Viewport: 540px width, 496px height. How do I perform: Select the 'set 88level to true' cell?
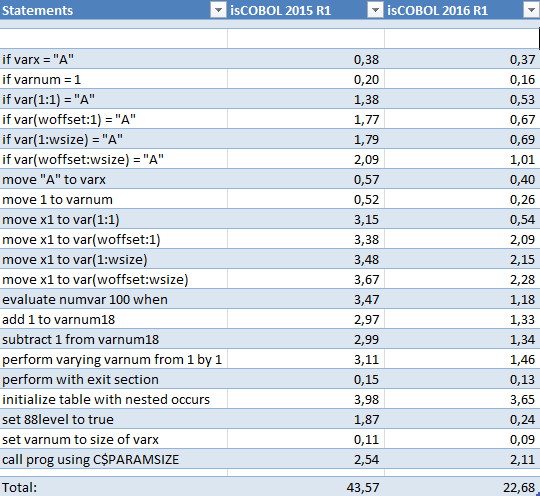click(x=114, y=418)
